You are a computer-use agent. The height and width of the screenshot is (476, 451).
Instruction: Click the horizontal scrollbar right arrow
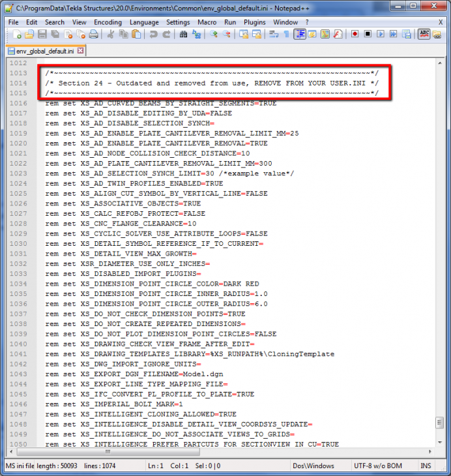429,452
